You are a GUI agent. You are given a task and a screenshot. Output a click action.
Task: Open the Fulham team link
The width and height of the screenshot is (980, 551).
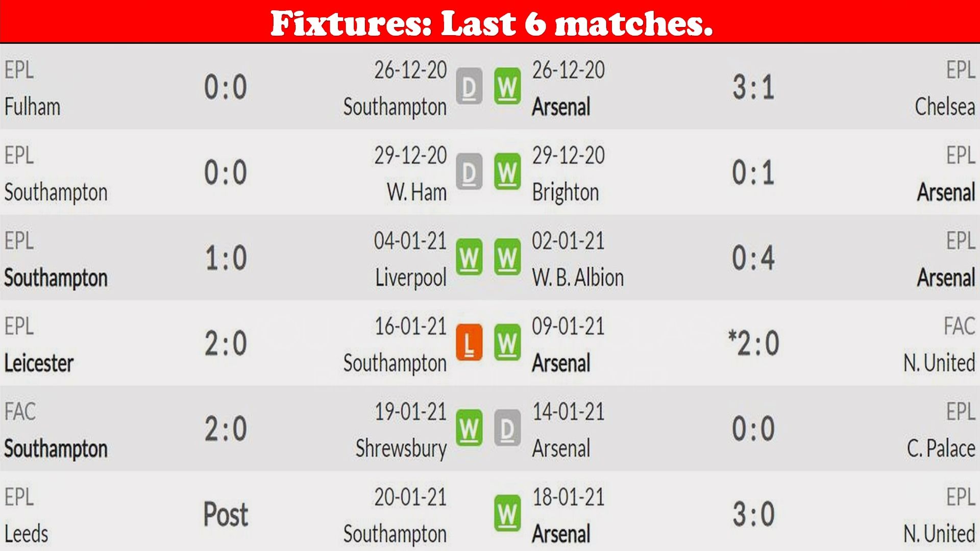(32, 107)
